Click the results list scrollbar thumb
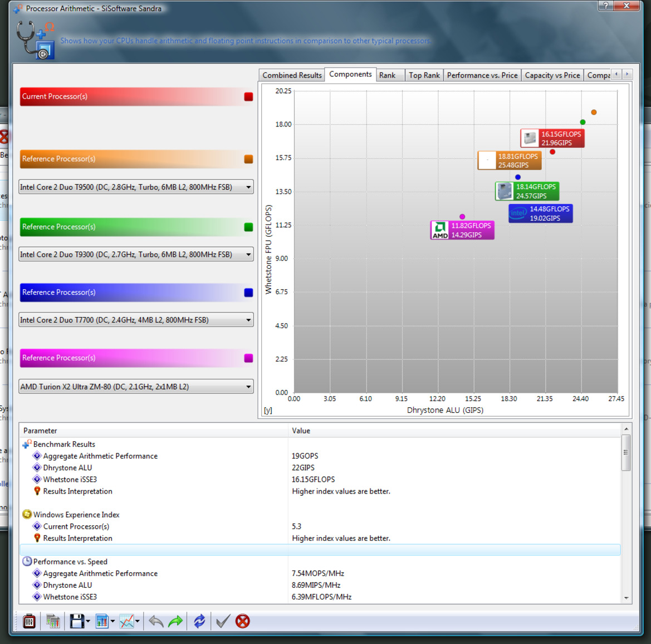 [626, 452]
